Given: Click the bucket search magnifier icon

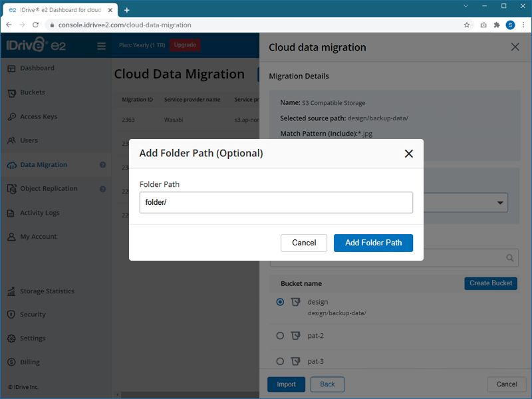Looking at the screenshot, I should (x=510, y=258).
